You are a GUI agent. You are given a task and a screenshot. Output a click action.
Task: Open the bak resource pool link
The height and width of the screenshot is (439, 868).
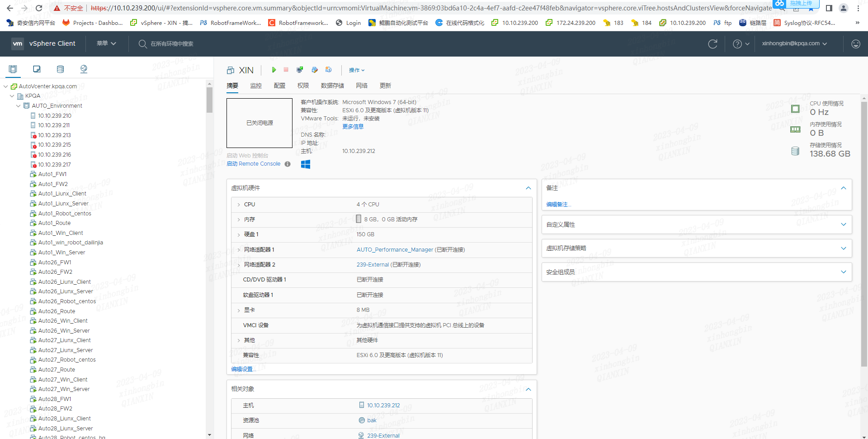click(x=372, y=420)
